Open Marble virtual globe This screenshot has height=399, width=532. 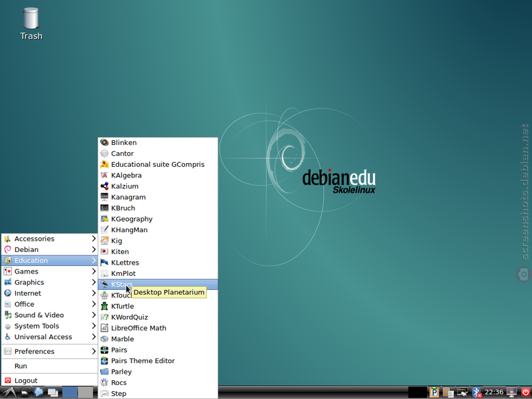(x=158, y=338)
